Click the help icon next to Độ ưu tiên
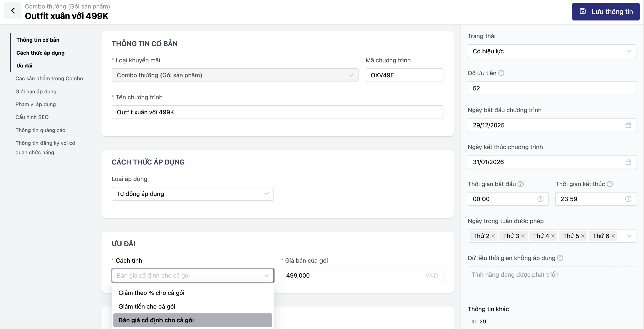This screenshot has width=644, height=329. pos(501,73)
